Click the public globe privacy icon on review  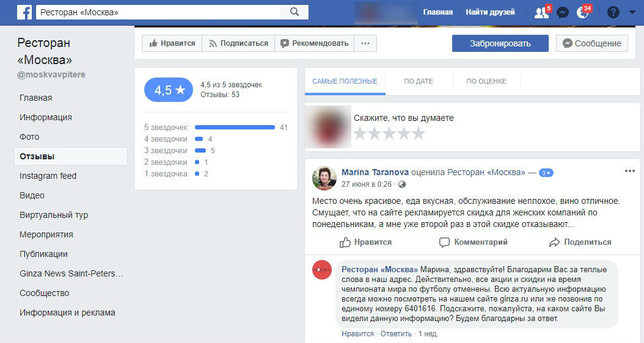click(402, 184)
